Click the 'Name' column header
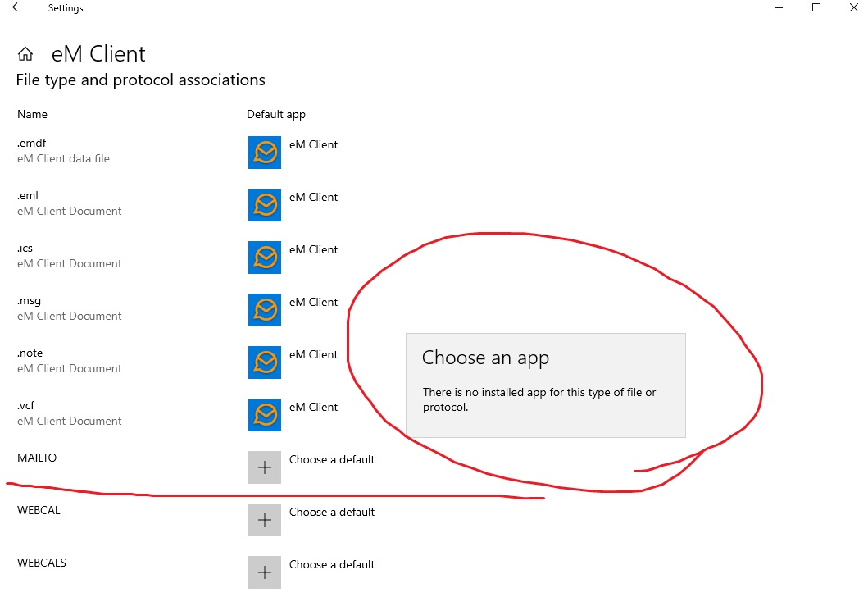Screen dimensions: 868x611 [x=32, y=114]
